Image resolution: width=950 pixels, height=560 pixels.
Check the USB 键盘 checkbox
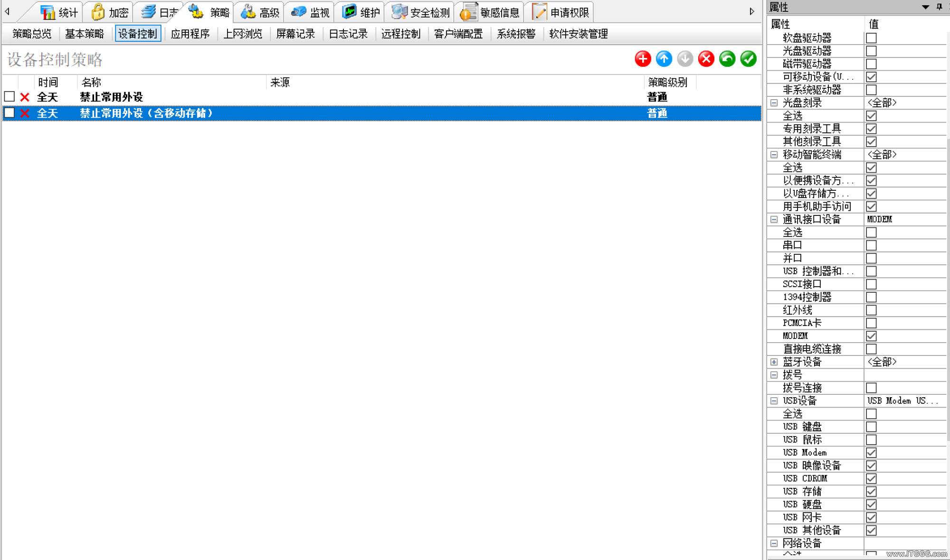[871, 427]
